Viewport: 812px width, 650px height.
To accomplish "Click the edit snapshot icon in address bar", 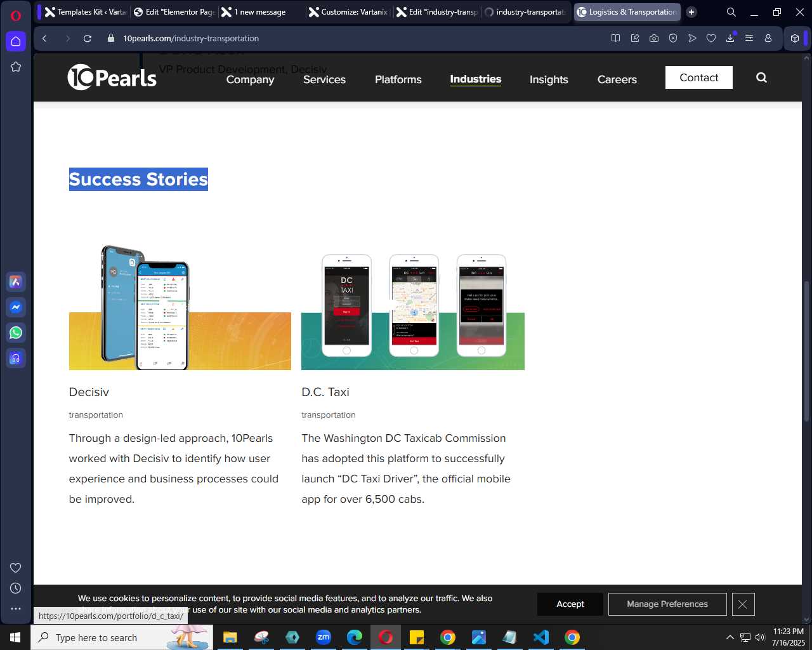I will coord(635,38).
